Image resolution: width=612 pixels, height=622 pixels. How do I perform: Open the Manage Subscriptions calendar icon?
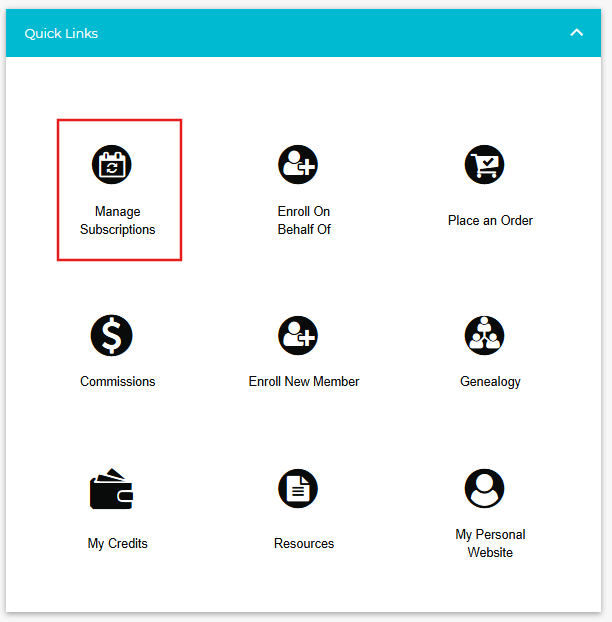coord(111,165)
